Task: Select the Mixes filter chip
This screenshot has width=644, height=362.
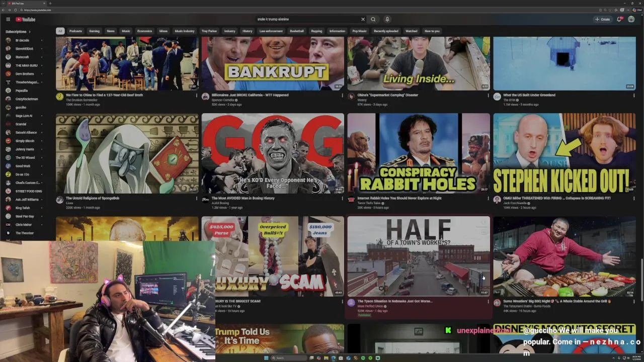Action: (164, 31)
